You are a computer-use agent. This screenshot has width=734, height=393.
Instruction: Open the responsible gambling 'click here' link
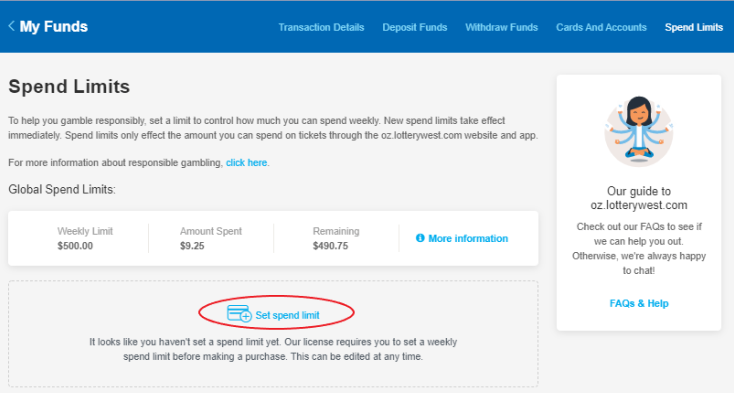click(247, 163)
